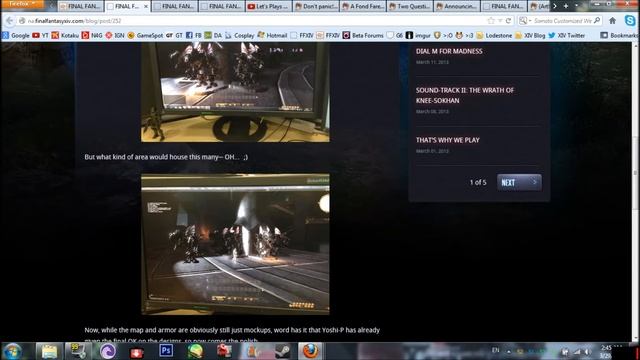Open the IGN bookmark
The height and width of the screenshot is (360, 640).
point(115,36)
